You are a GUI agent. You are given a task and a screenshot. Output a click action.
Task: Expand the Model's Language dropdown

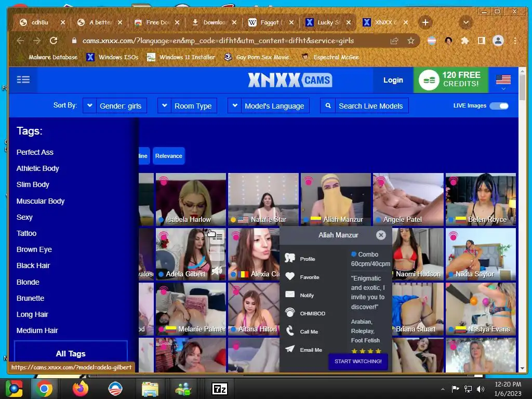point(269,106)
